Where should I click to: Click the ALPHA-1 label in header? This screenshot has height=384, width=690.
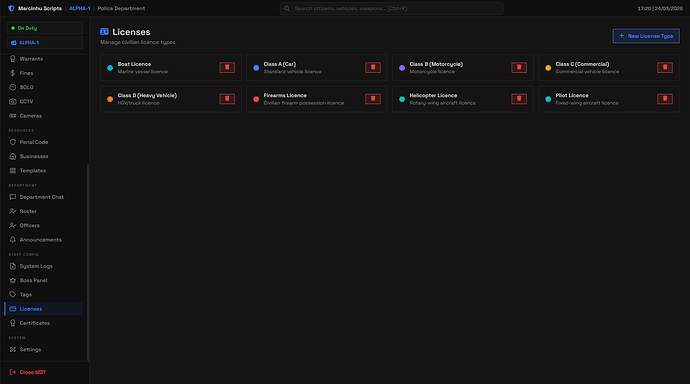tap(80, 8)
